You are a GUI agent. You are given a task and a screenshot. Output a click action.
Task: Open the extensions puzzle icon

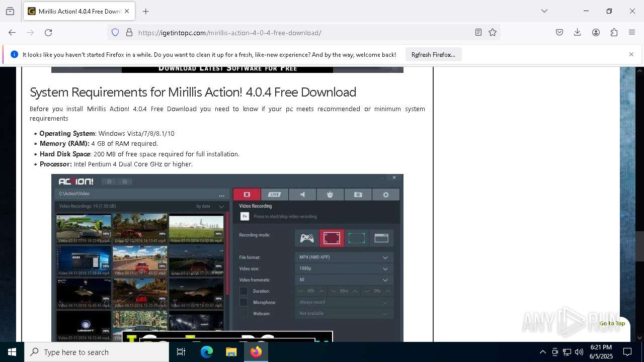click(614, 32)
